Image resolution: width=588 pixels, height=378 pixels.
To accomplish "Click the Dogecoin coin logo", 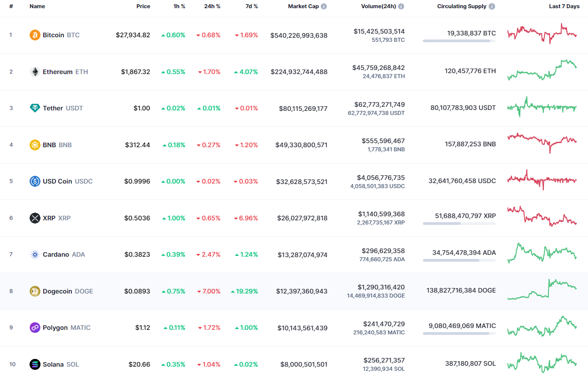I will coord(34,291).
